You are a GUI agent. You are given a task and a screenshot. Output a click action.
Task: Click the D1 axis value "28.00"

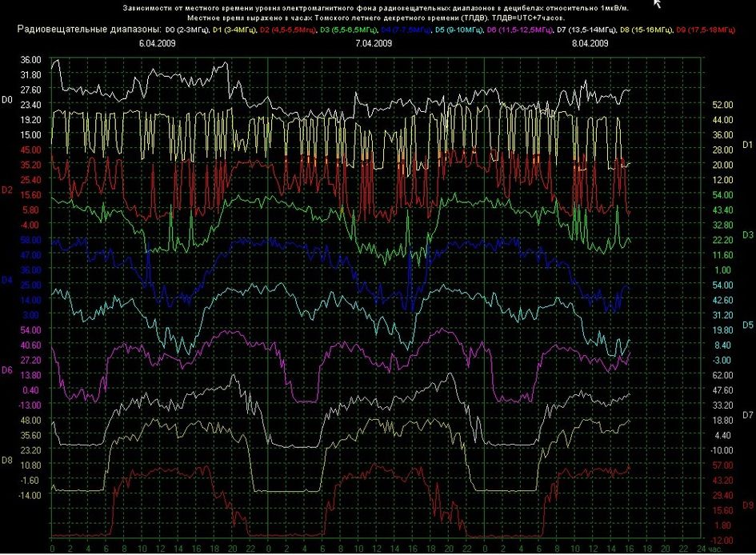point(722,150)
